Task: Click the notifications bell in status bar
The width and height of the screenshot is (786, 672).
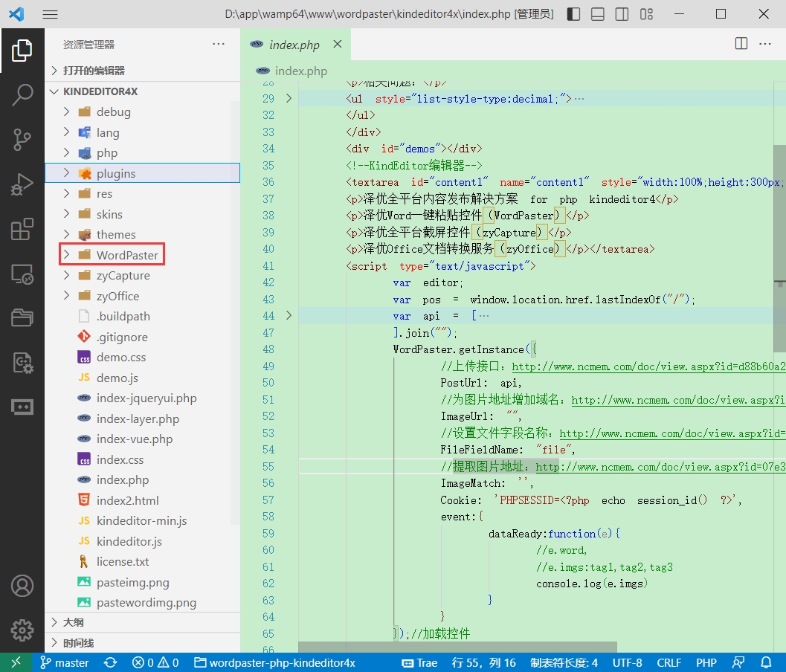Action: 766,662
